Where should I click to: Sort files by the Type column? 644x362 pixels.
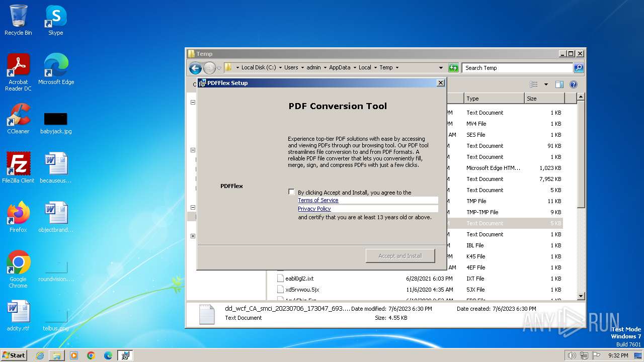(x=494, y=99)
